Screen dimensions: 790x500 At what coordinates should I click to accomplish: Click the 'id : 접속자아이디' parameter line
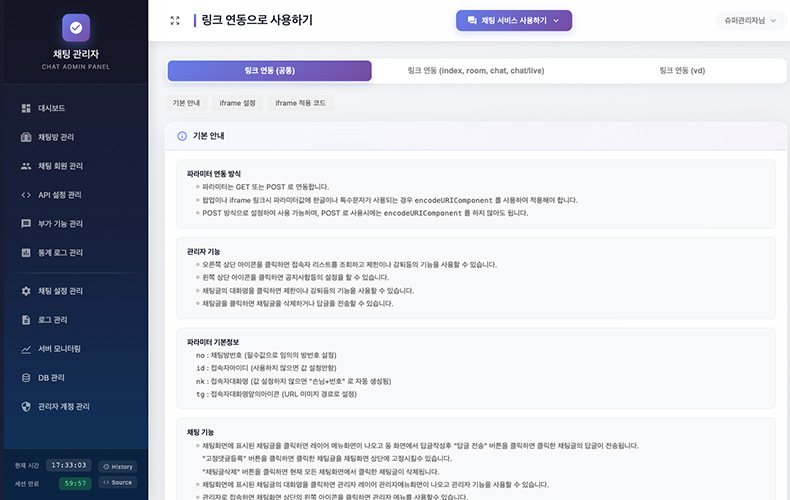(266, 368)
